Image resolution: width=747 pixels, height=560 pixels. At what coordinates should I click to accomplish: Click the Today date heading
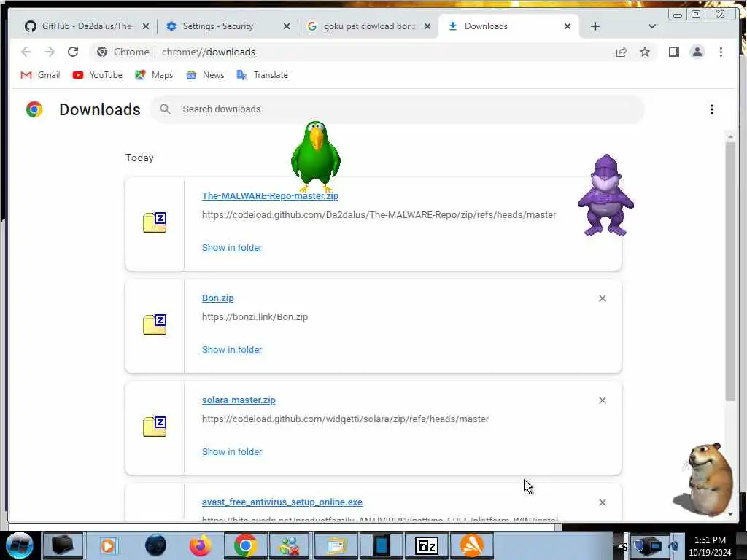point(139,157)
